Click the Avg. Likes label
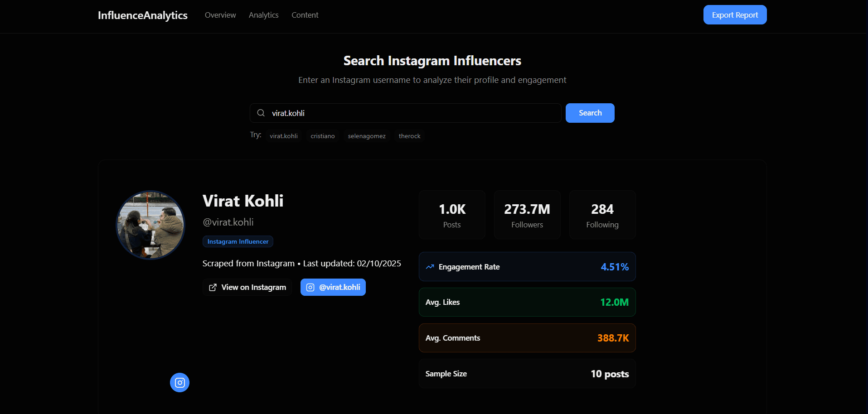This screenshot has width=868, height=414. pos(442,302)
